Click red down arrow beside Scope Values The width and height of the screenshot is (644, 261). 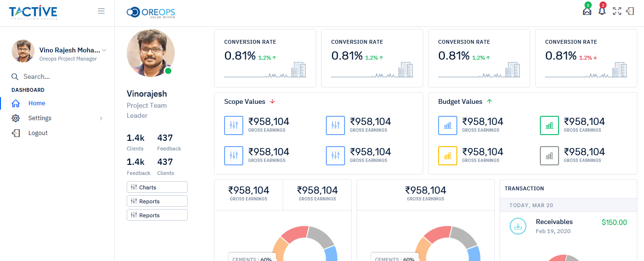coord(272,101)
